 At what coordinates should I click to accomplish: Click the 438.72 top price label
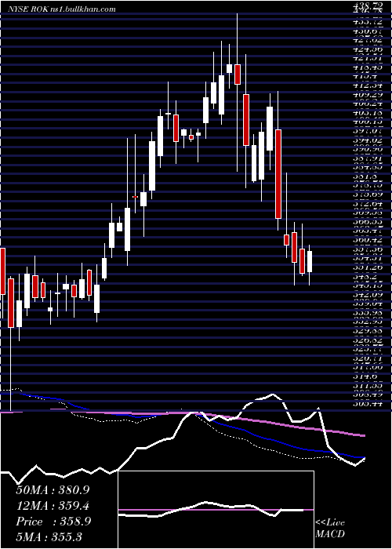click(x=367, y=6)
